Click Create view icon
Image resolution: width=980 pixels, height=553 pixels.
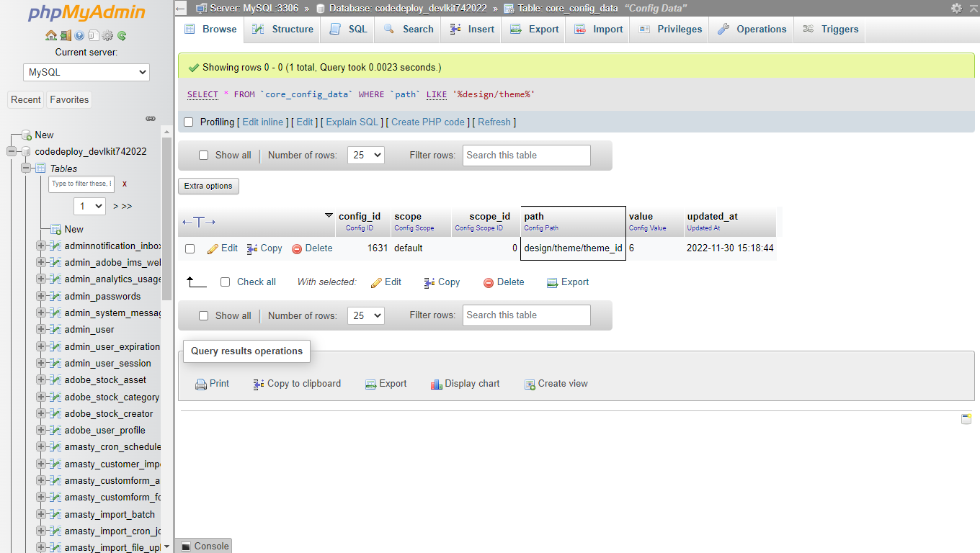[530, 385]
